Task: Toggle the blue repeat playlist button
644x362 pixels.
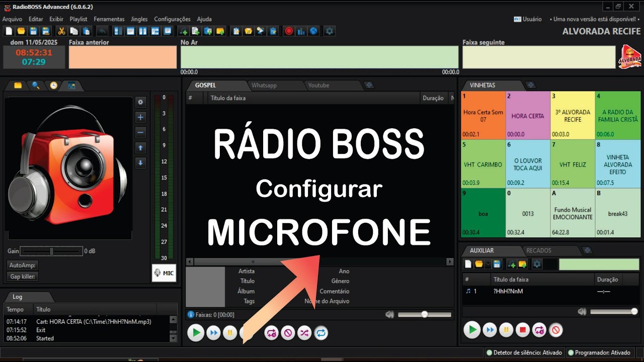Action: point(321,332)
